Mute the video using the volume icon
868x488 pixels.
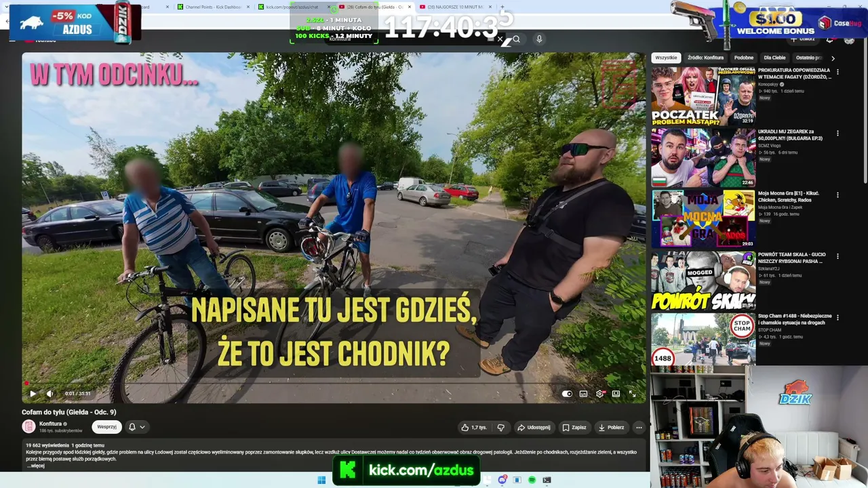coord(50,393)
